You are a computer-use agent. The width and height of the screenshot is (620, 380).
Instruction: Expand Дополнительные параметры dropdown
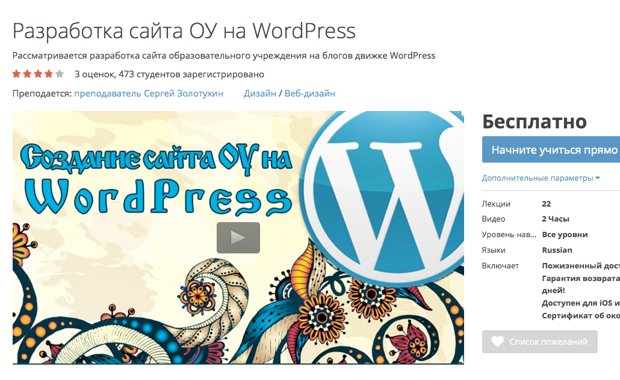pos(541,178)
